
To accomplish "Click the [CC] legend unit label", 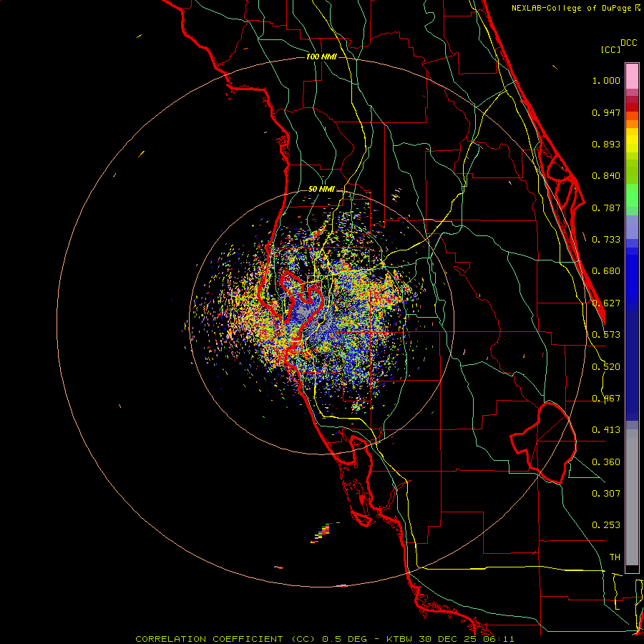I will click(610, 49).
